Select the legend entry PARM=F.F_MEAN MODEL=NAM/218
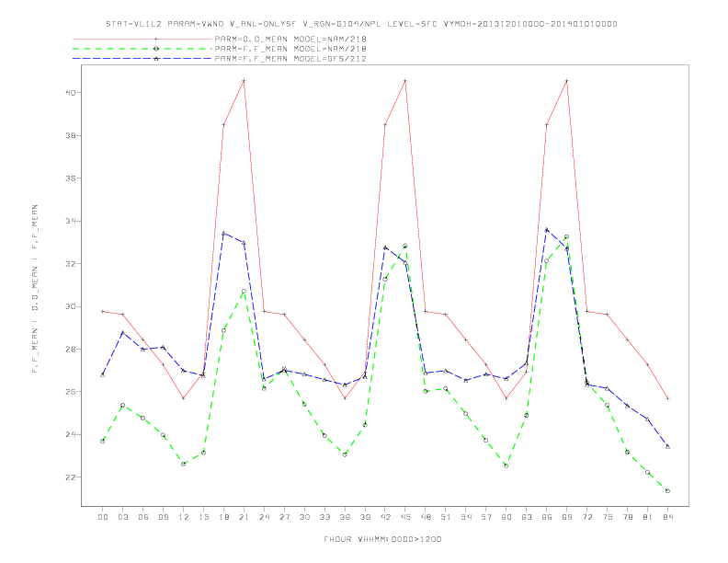The image size is (728, 563). tap(290, 49)
